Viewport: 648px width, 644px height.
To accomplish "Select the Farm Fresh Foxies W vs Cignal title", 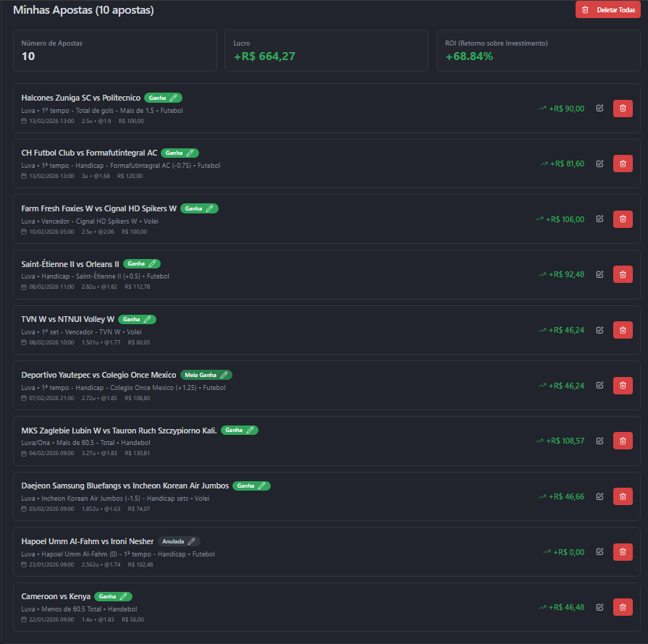I will point(98,208).
